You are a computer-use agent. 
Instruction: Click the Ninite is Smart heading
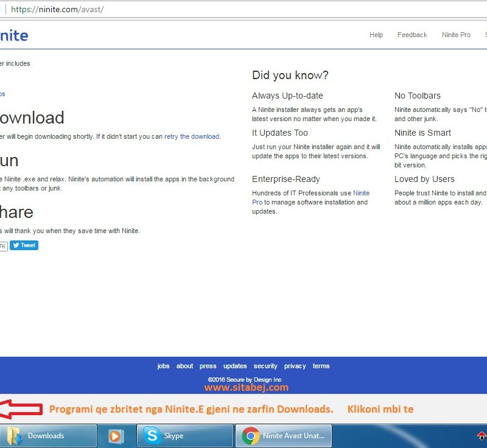coord(422,133)
